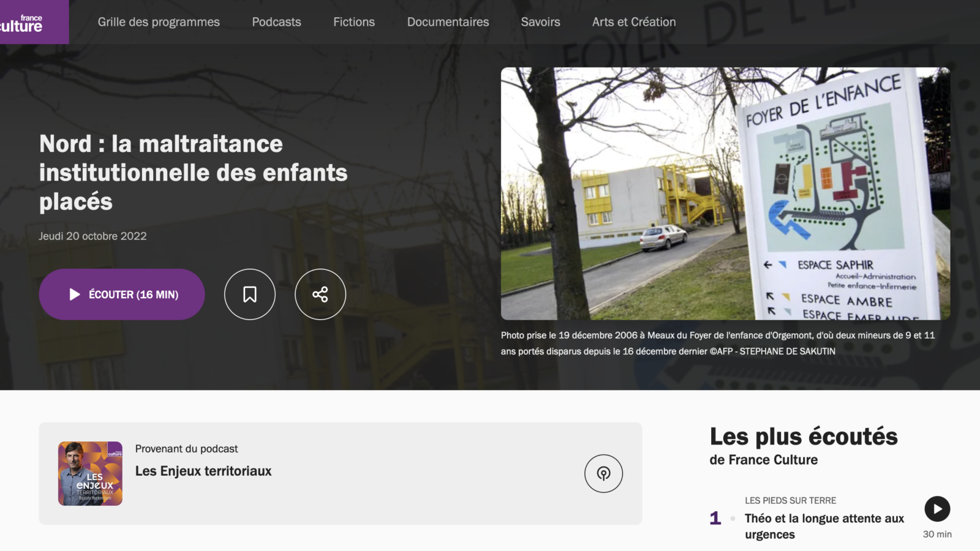Play Théo et la longue attente aux urgences
Image resolution: width=980 pixels, height=551 pixels.
[937, 509]
